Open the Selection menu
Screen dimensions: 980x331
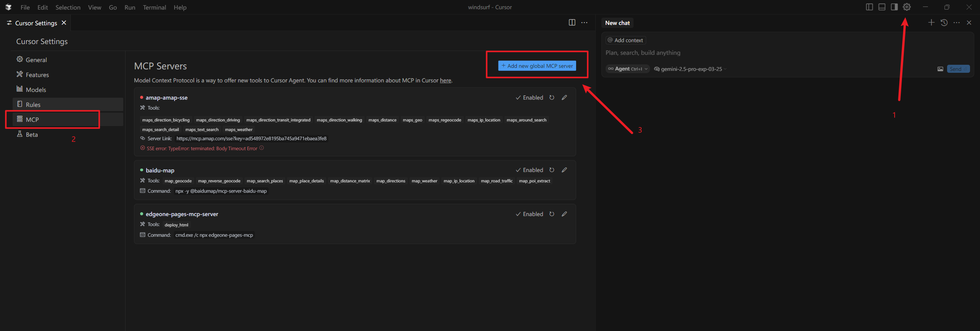[x=68, y=7]
